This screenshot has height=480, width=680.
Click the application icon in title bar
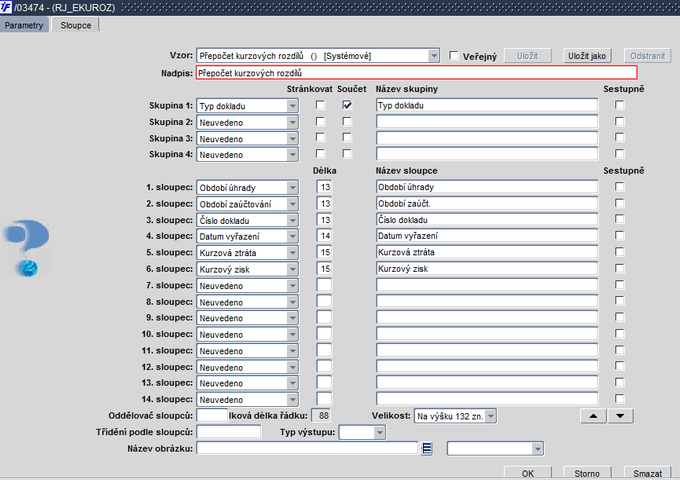point(7,8)
